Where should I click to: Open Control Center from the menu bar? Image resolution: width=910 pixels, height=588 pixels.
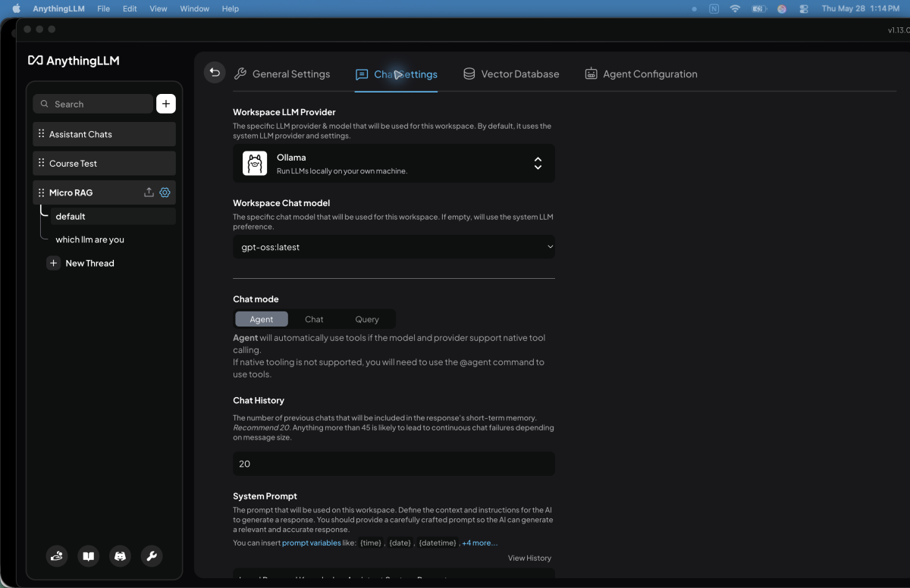click(x=805, y=8)
